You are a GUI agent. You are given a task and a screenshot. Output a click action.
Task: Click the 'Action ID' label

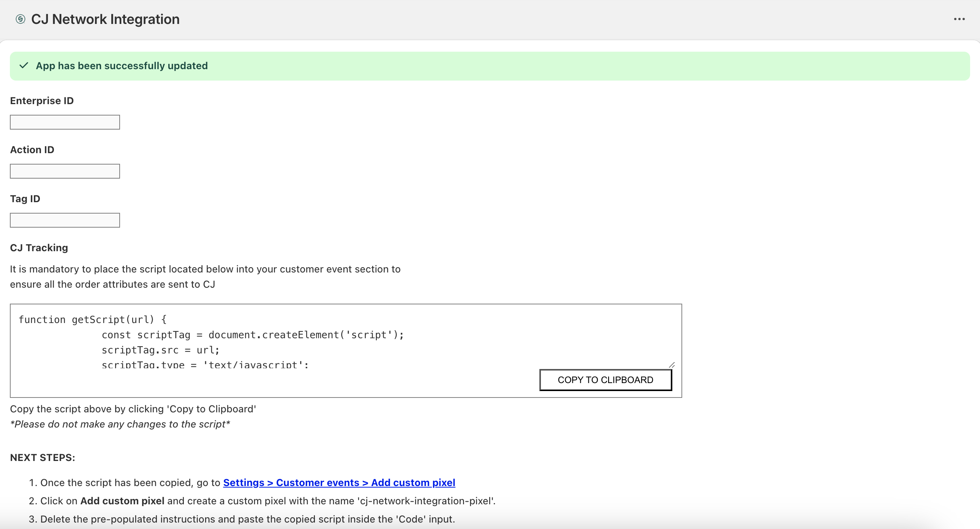point(32,150)
